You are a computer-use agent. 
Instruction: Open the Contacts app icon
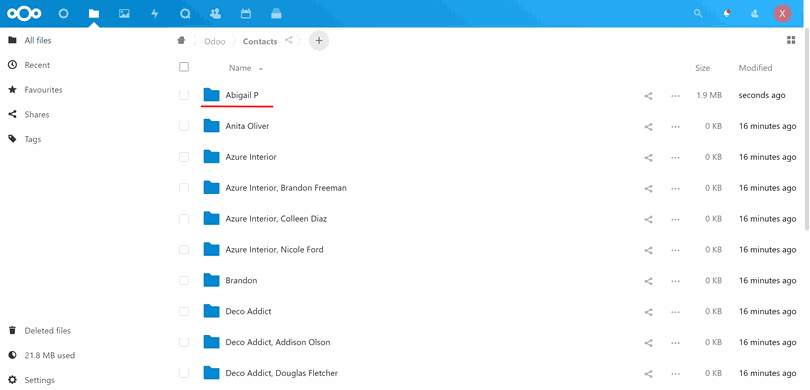point(215,14)
